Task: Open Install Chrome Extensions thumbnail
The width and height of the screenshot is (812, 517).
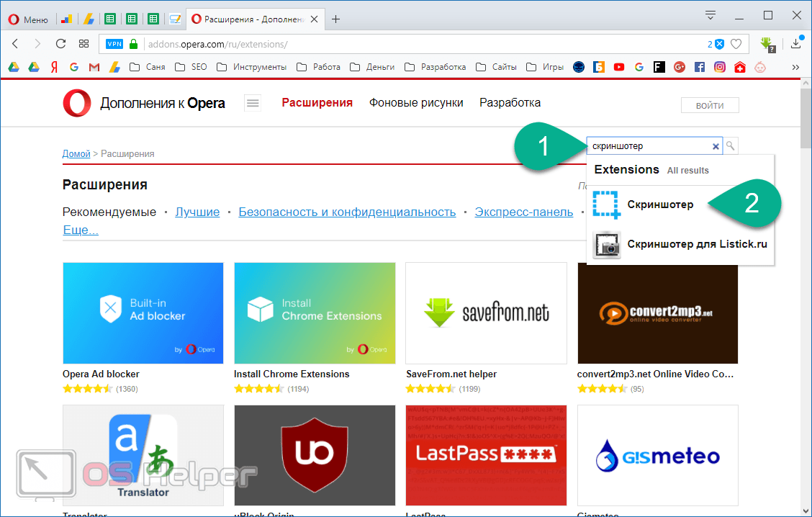Action: point(315,313)
